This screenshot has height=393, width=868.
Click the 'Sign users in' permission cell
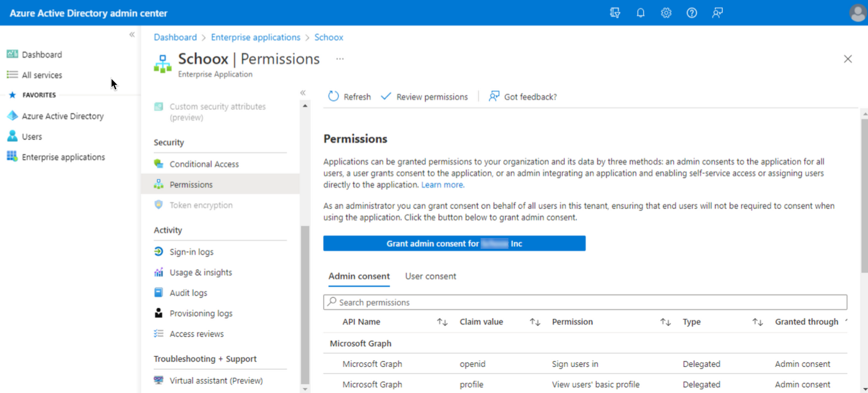coord(575,364)
